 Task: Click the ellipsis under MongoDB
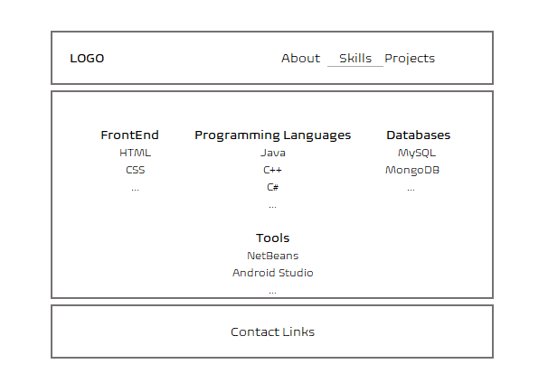pyautogui.click(x=411, y=190)
